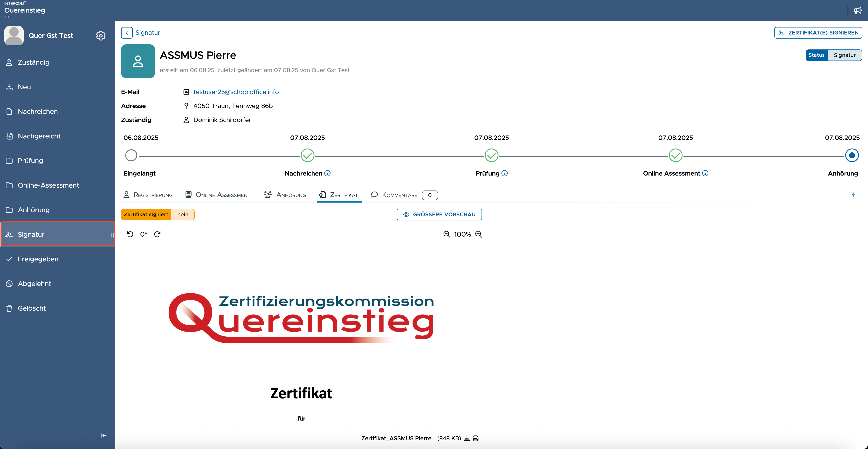
Task: Click the announcements megaphone icon
Action: click(x=858, y=10)
